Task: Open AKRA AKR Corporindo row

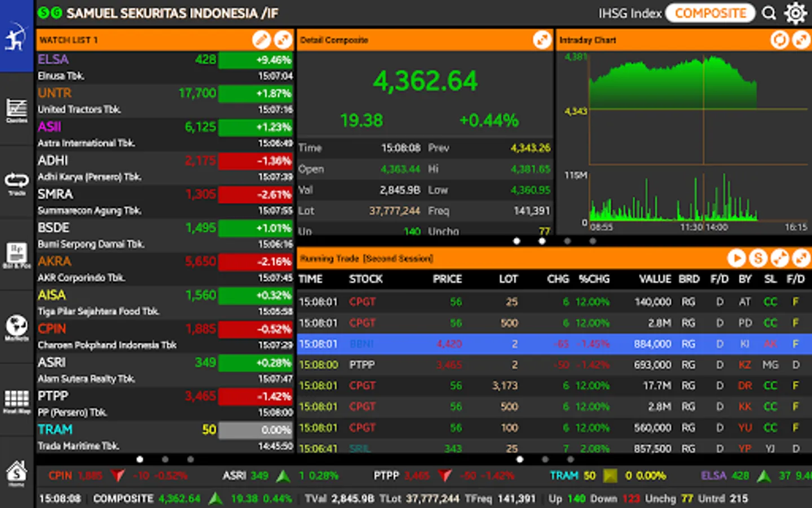Action: pyautogui.click(x=165, y=269)
